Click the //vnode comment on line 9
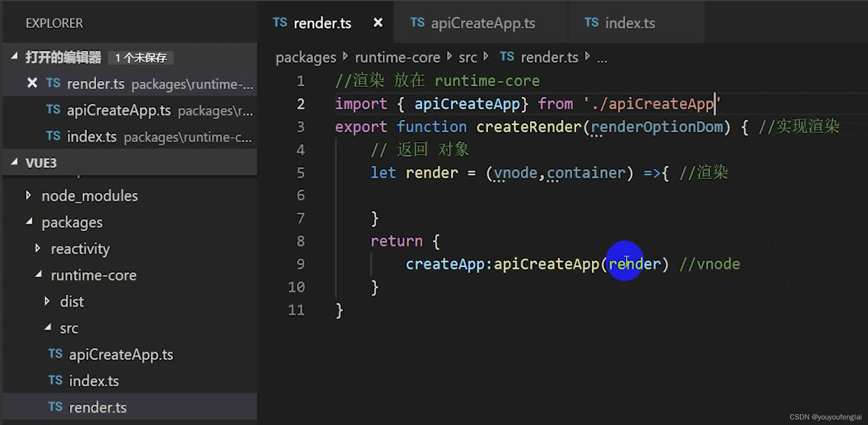The height and width of the screenshot is (425, 868). pyautogui.click(x=710, y=264)
